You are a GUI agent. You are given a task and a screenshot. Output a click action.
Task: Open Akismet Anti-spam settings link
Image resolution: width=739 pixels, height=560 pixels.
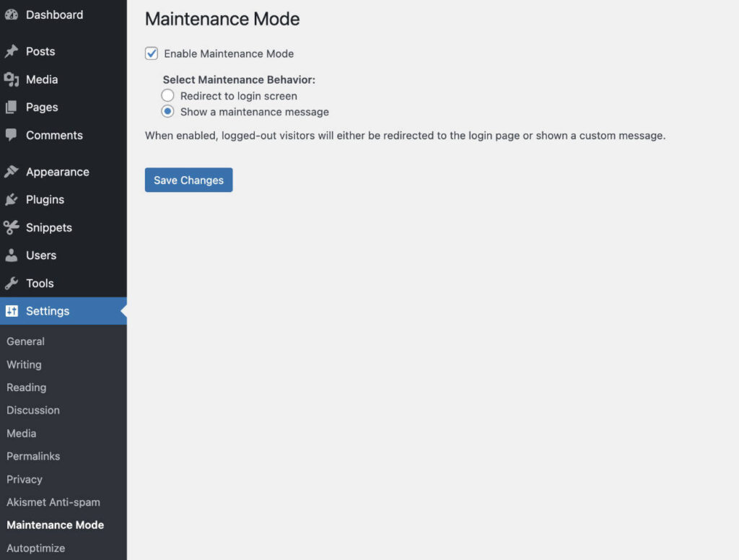pos(53,502)
